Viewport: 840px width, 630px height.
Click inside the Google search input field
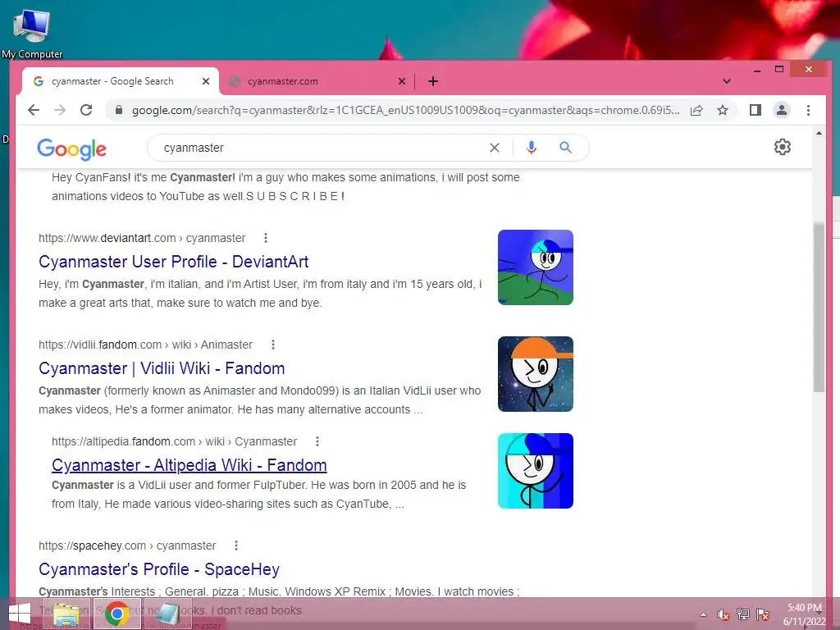tap(322, 148)
